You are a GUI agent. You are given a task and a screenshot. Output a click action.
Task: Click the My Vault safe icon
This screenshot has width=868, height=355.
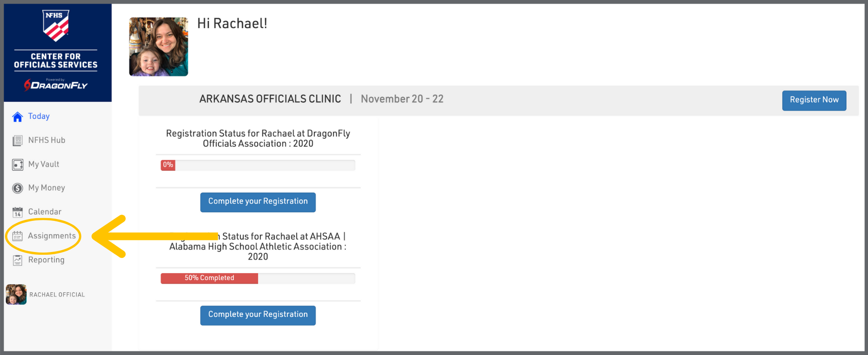pyautogui.click(x=18, y=165)
